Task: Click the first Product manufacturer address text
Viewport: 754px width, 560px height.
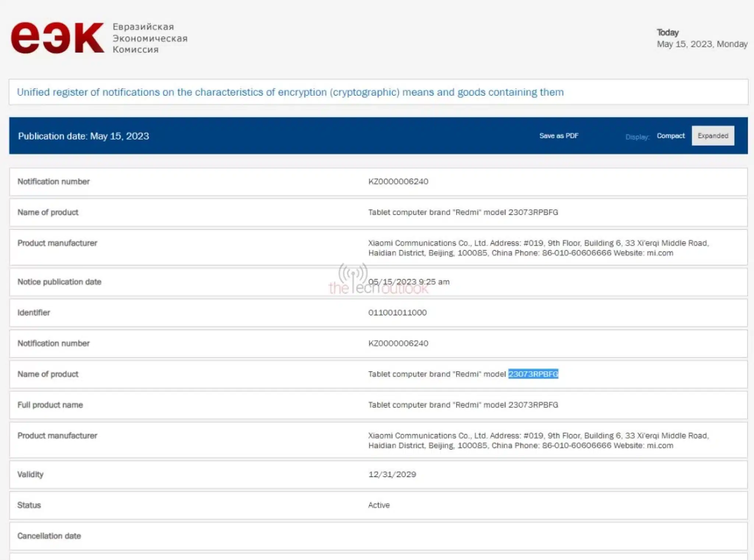Action: click(x=538, y=248)
